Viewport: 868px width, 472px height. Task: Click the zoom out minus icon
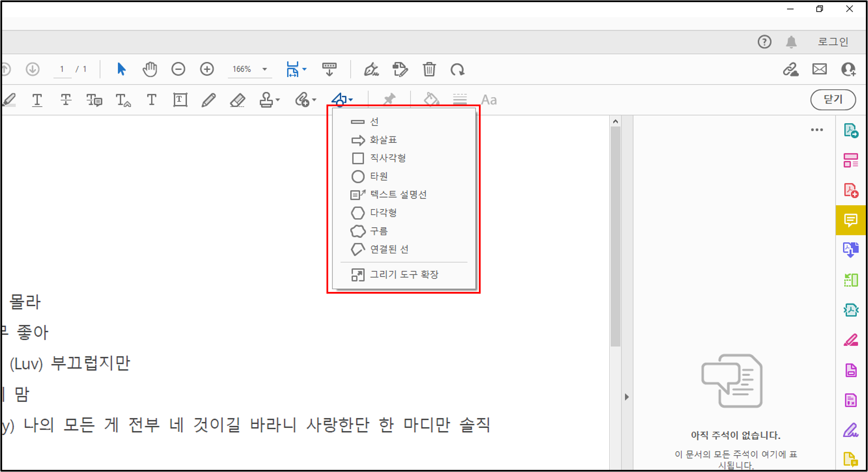point(178,69)
